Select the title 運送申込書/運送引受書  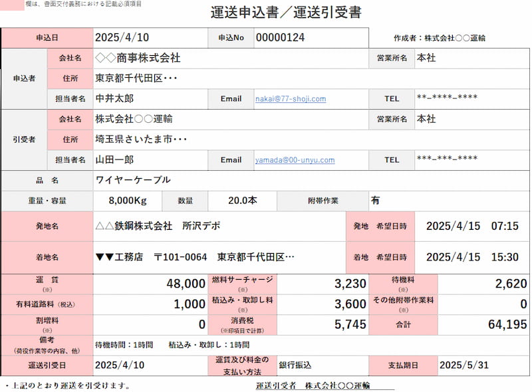pyautogui.click(x=286, y=13)
